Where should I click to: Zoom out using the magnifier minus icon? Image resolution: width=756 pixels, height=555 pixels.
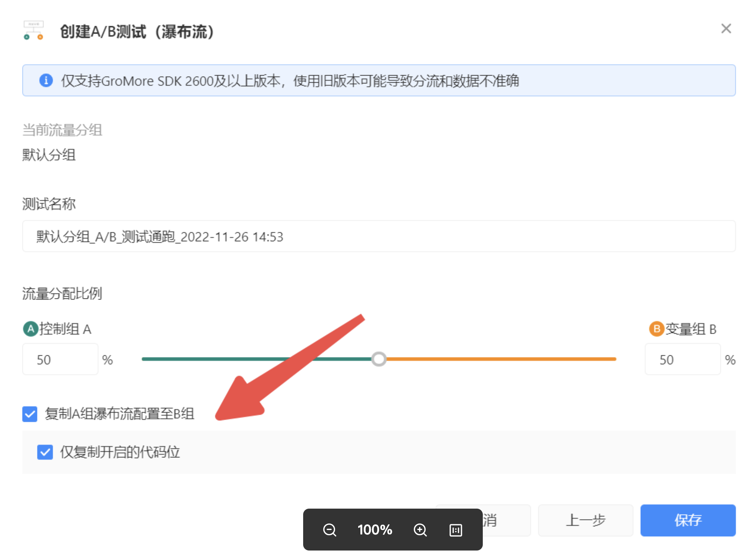(330, 530)
